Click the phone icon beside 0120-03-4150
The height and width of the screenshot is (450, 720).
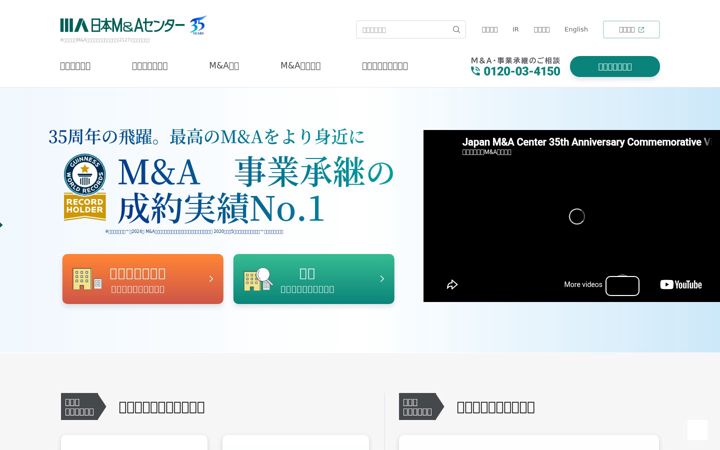tap(475, 71)
